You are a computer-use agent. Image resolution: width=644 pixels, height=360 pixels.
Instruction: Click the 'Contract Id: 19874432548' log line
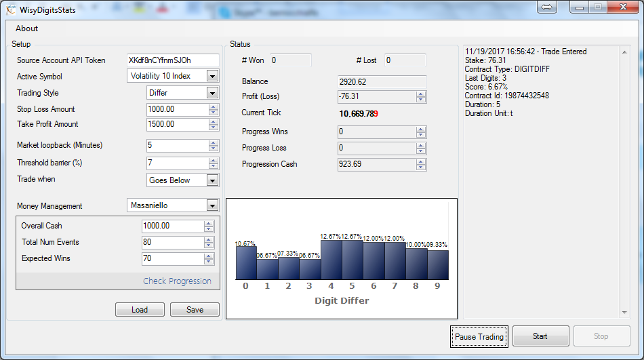tap(507, 96)
